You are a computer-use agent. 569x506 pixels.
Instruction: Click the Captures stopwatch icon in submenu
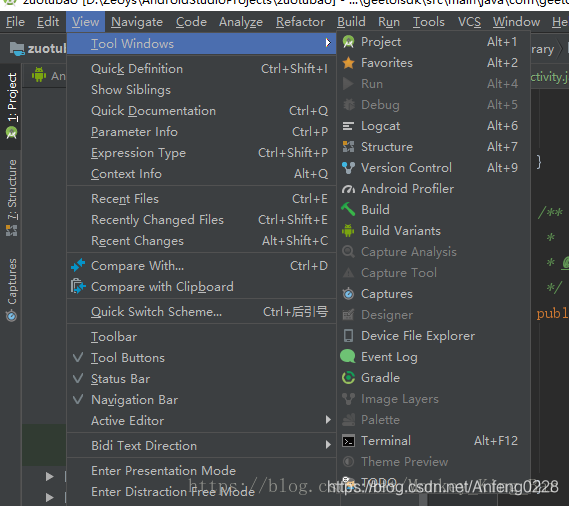[x=348, y=294]
